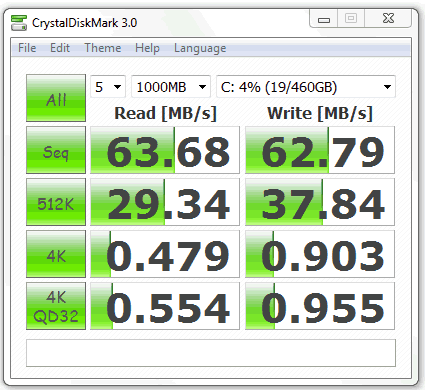Start the 512K random test
Image resolution: width=425 pixels, height=390 pixels.
(56, 202)
